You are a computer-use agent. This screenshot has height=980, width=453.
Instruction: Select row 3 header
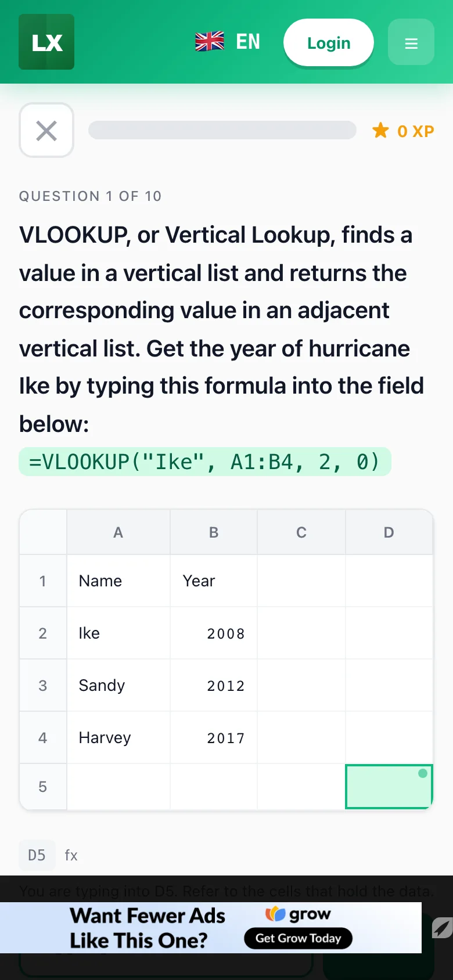tap(43, 686)
